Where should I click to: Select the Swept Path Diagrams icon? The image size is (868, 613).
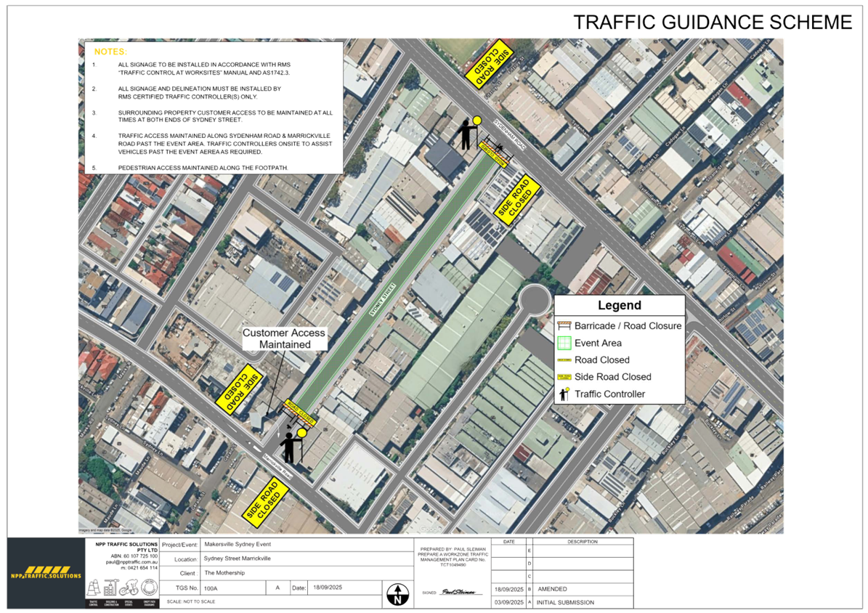click(x=149, y=588)
